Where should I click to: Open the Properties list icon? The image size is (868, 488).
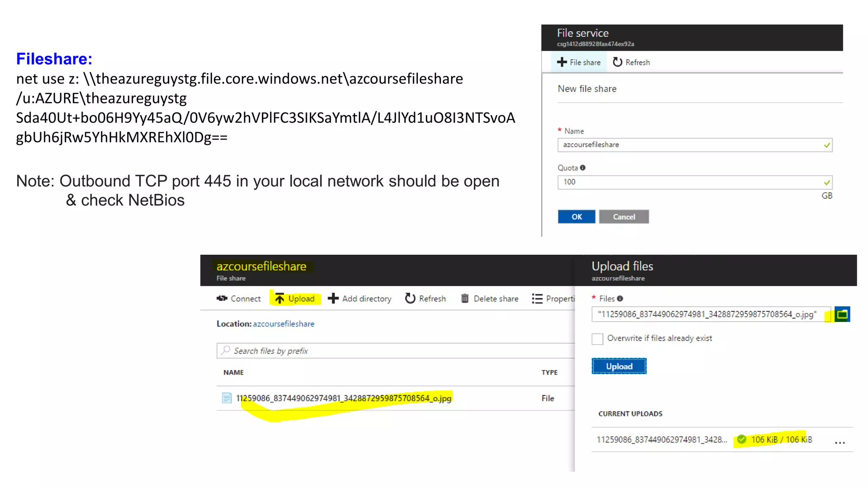537,299
